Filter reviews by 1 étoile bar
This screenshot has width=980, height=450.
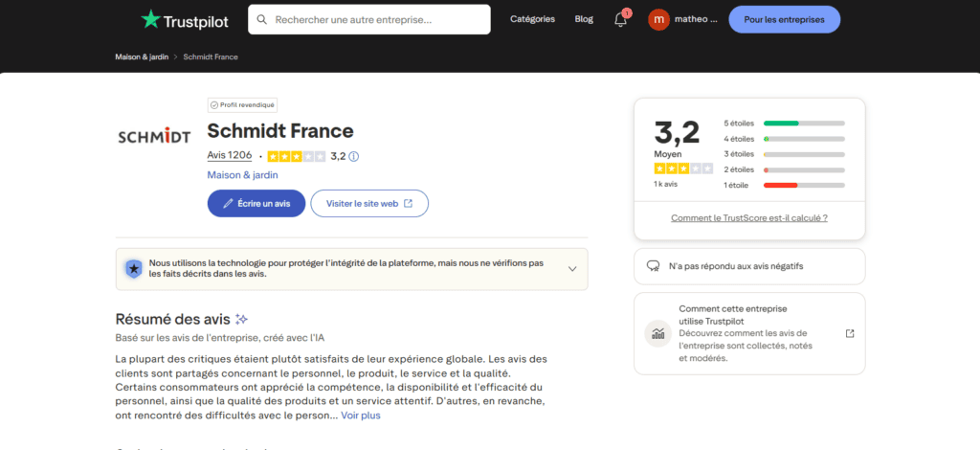804,185
